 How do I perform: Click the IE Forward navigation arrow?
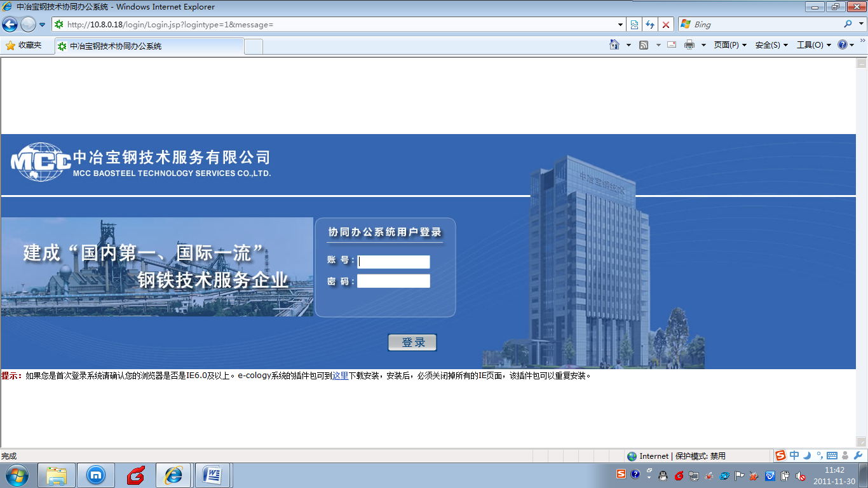point(28,25)
